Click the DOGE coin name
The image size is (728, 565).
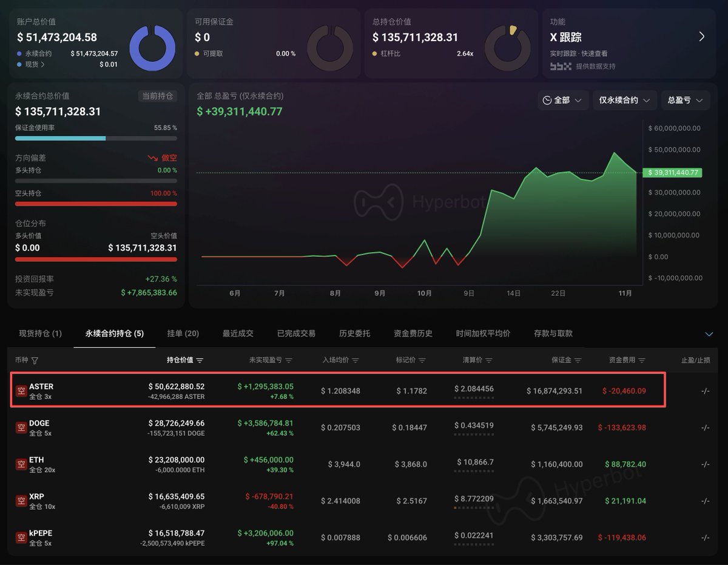39,423
